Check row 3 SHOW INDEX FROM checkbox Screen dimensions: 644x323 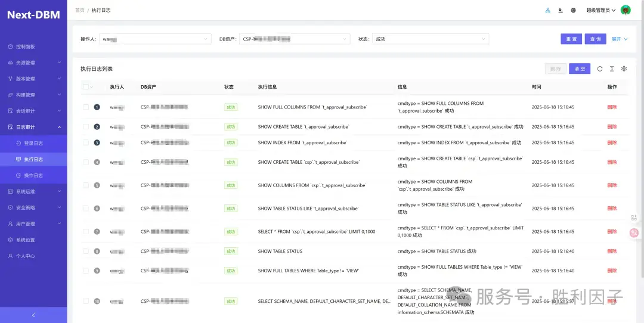point(86,142)
